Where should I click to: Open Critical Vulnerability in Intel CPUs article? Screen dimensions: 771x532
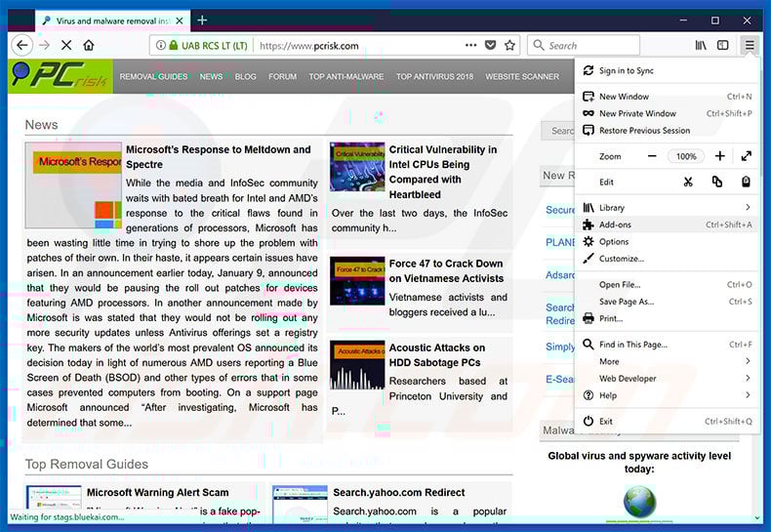[442, 172]
